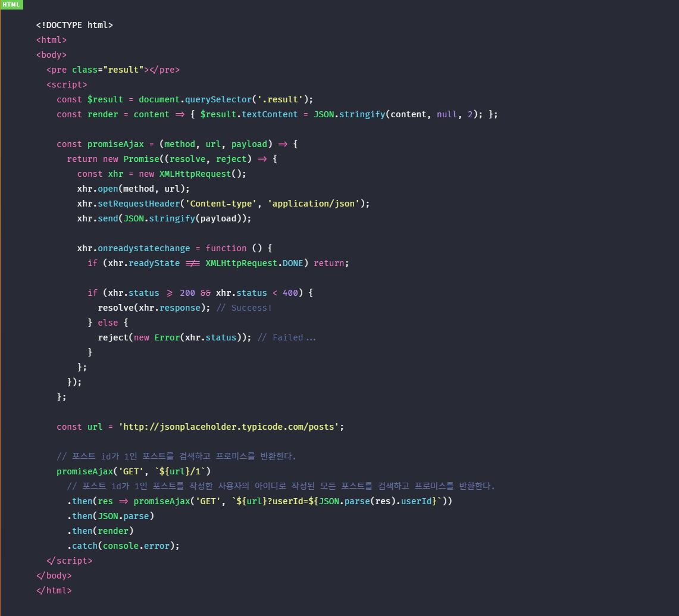Click '.catch(console.error);' line
Screen dimensions: 679x616
point(123,546)
